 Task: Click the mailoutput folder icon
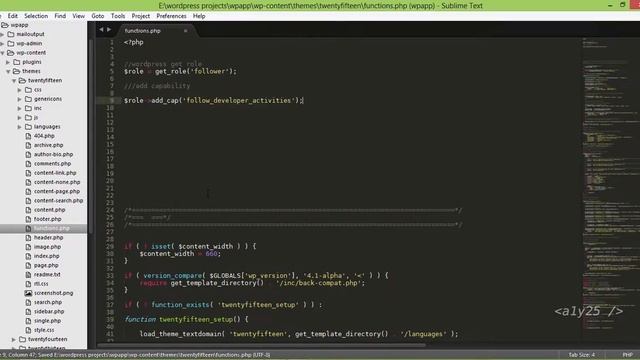[11, 34]
